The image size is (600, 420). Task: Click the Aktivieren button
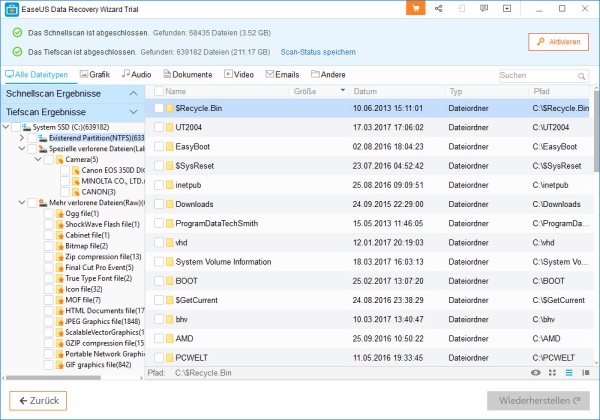pos(558,42)
